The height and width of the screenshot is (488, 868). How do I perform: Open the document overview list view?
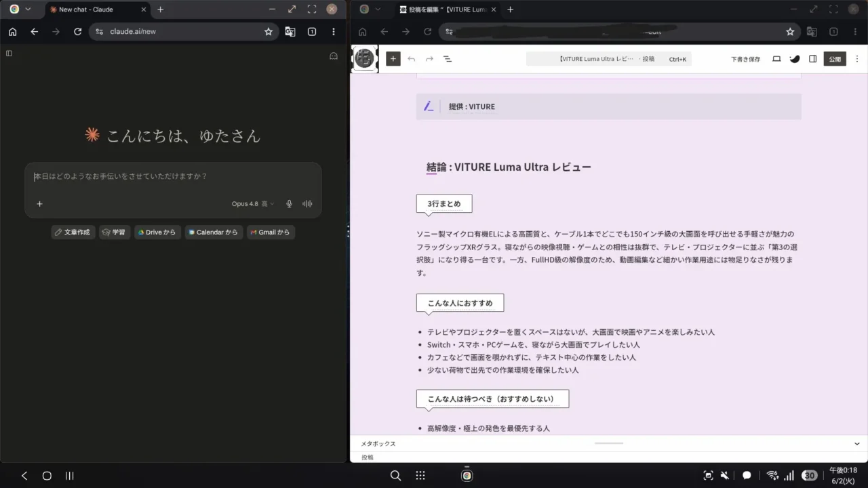coord(448,59)
